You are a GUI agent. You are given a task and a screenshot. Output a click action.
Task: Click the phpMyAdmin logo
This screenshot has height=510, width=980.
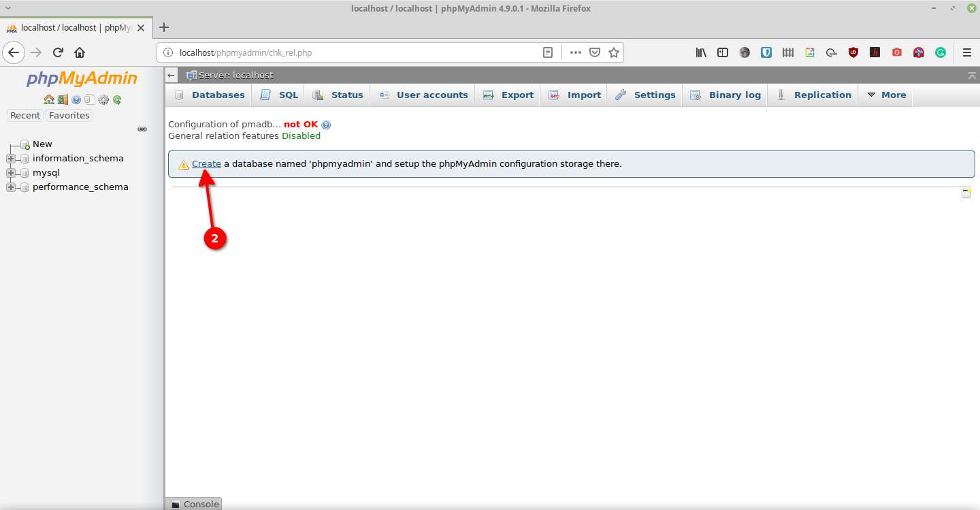tap(82, 79)
